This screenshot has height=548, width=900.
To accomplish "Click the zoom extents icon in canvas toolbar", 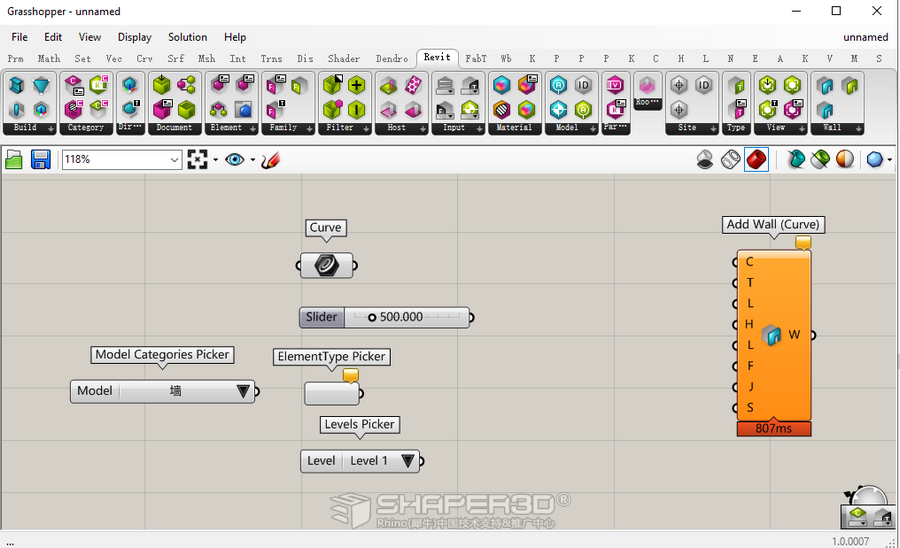I will coord(197,160).
